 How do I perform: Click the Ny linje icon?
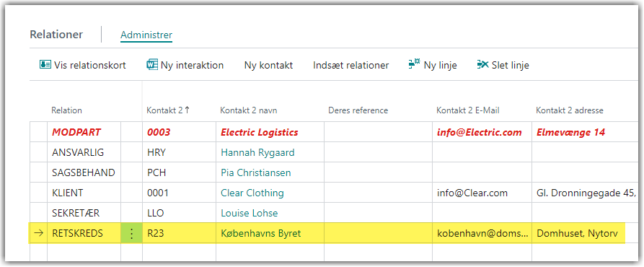415,64
